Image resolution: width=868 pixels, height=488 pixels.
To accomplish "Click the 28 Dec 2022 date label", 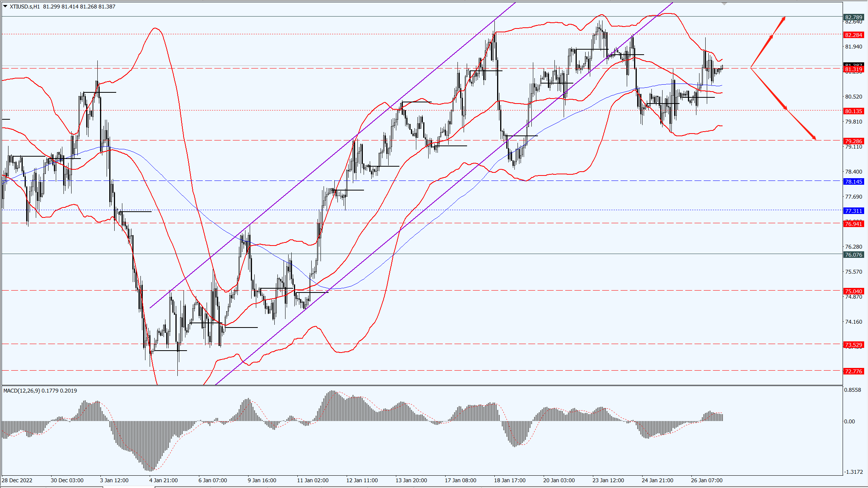I will (17, 480).
